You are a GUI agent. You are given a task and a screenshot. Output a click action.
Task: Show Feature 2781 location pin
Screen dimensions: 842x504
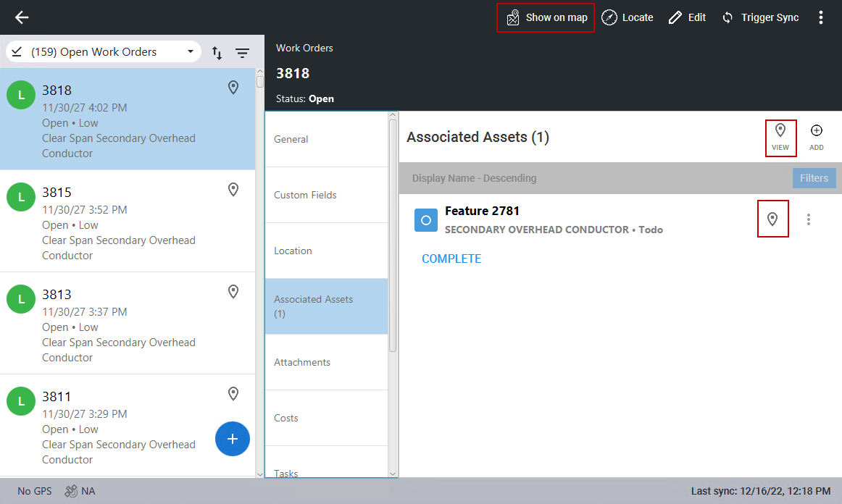[772, 219]
